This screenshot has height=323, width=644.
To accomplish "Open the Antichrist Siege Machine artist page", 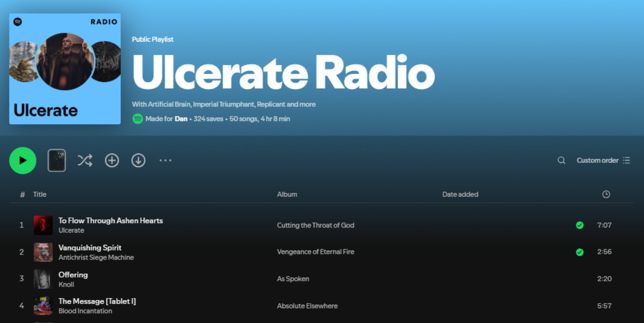I will click(96, 257).
